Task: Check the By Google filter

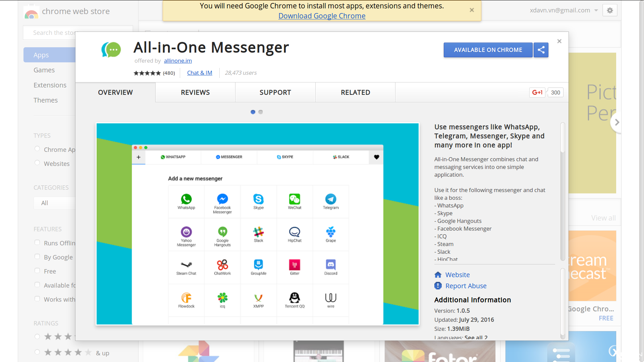Action: coord(37,256)
